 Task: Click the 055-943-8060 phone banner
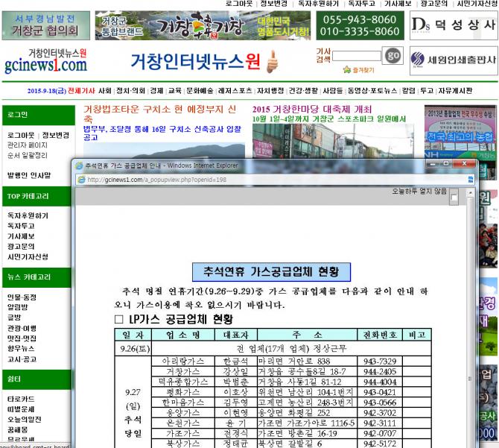(x=360, y=25)
